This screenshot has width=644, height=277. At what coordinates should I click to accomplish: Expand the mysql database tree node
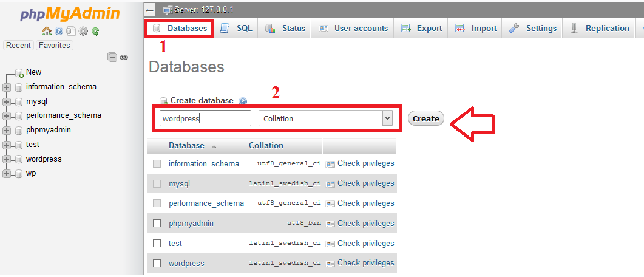pos(7,101)
